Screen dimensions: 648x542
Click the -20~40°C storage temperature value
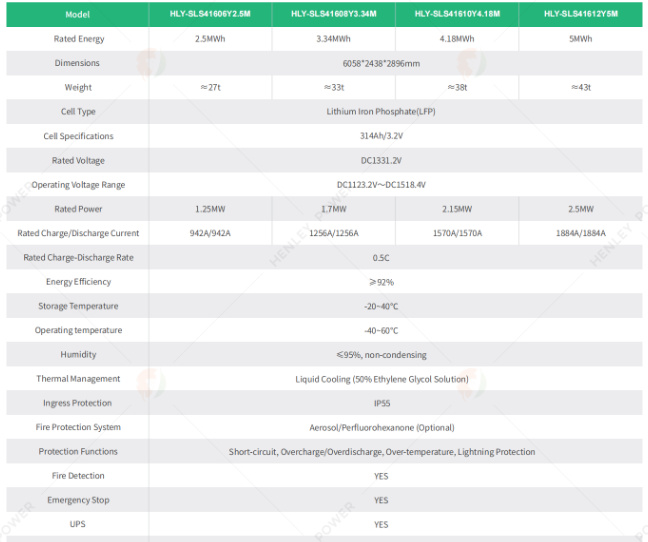[381, 306]
